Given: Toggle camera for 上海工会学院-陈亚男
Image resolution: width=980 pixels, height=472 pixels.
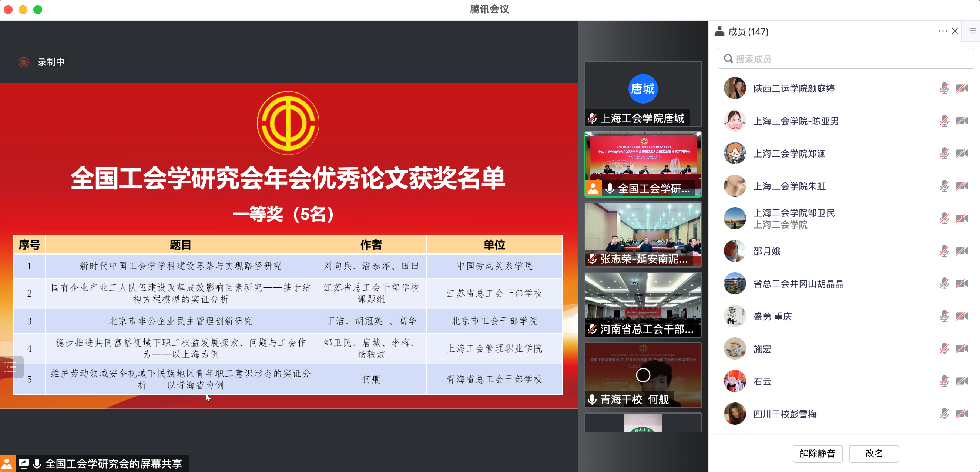Looking at the screenshot, I should click(962, 121).
